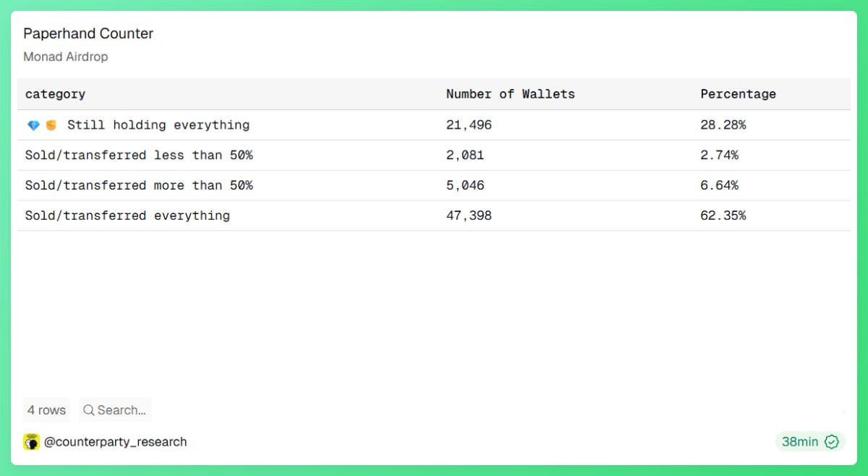Click the fist emoji beside the diamond

pyautogui.click(x=51, y=125)
